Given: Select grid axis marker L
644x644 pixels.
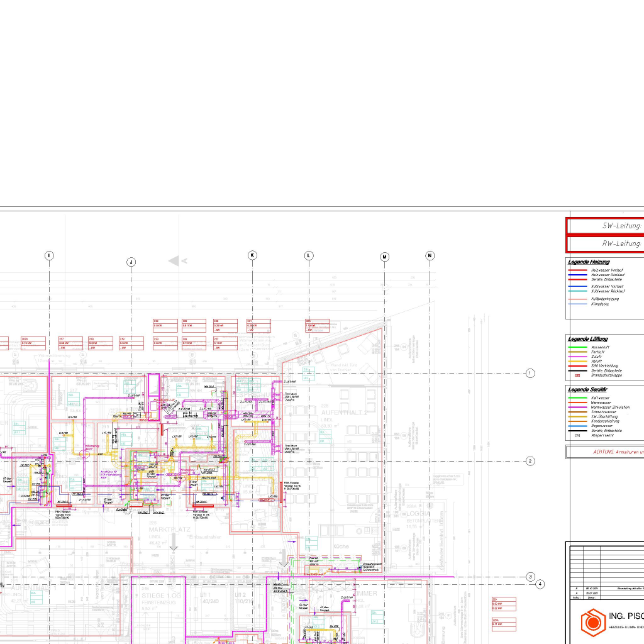Looking at the screenshot, I should [309, 255].
